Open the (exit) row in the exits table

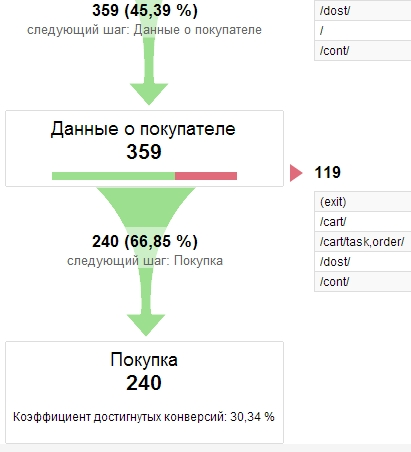click(x=363, y=202)
